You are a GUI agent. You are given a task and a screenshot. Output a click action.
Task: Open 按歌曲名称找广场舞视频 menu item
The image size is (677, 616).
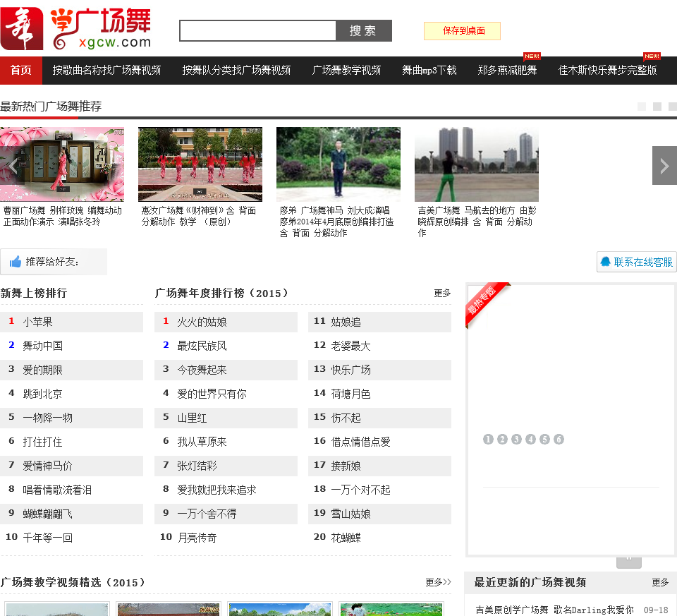pyautogui.click(x=106, y=70)
